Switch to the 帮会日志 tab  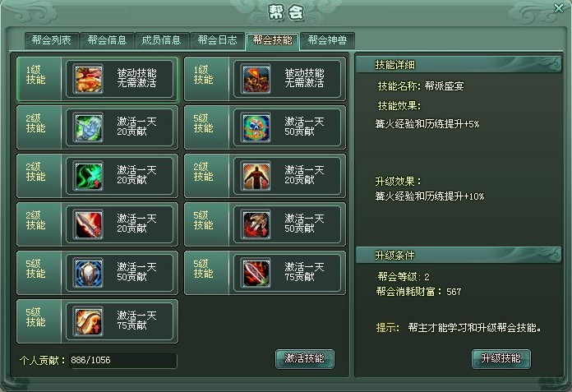pyautogui.click(x=218, y=40)
